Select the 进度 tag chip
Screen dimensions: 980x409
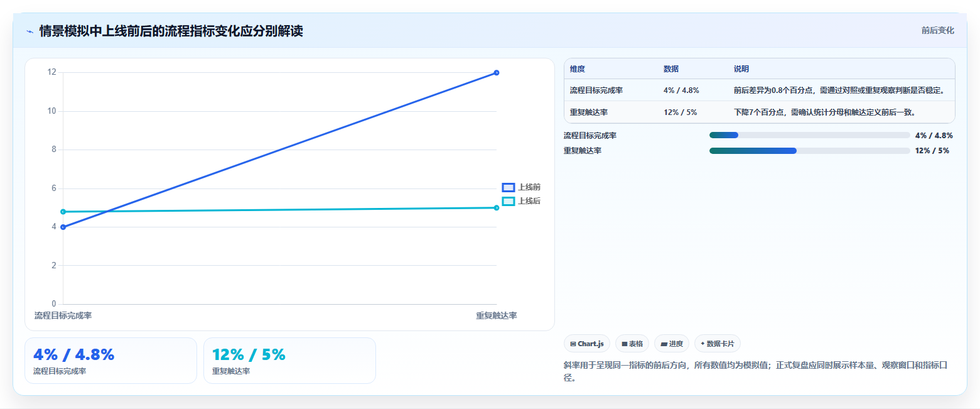point(671,344)
